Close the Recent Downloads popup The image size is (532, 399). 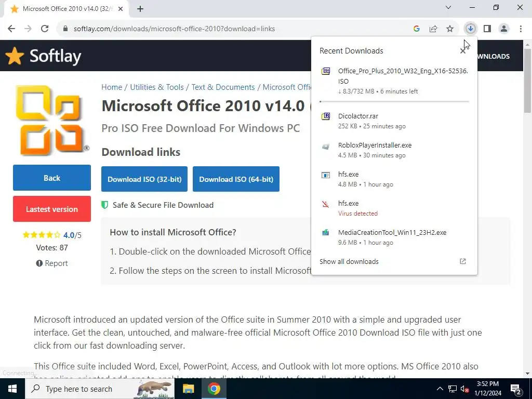463,51
